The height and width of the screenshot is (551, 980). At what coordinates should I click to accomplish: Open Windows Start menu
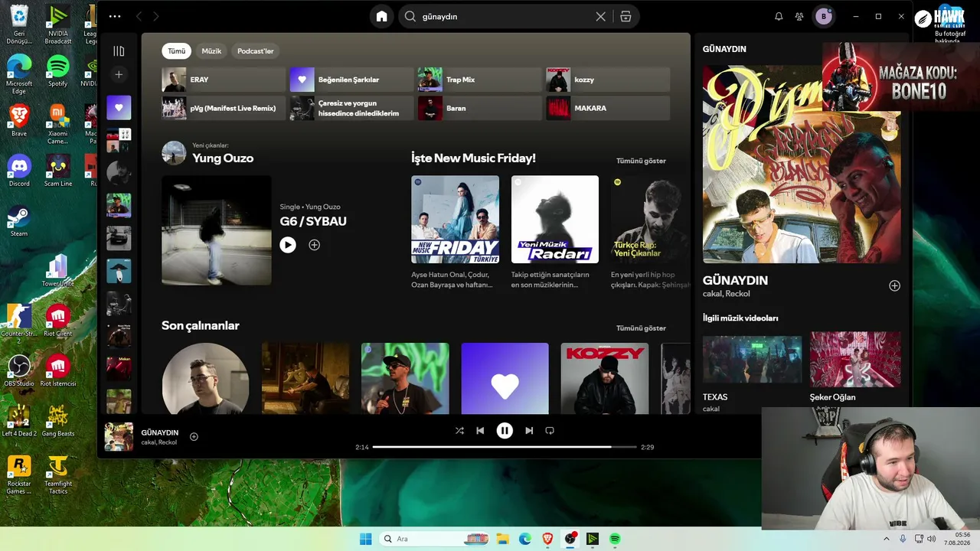[x=365, y=539]
